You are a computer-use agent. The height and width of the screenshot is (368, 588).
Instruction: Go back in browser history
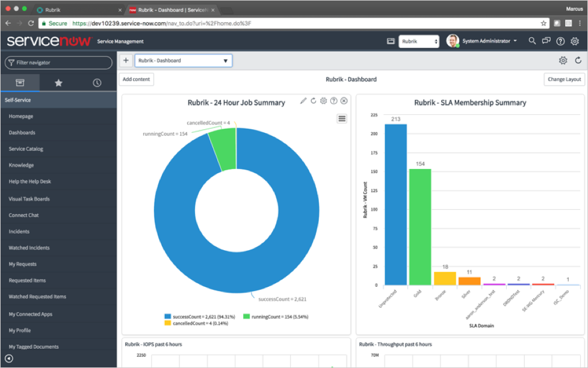8,23
